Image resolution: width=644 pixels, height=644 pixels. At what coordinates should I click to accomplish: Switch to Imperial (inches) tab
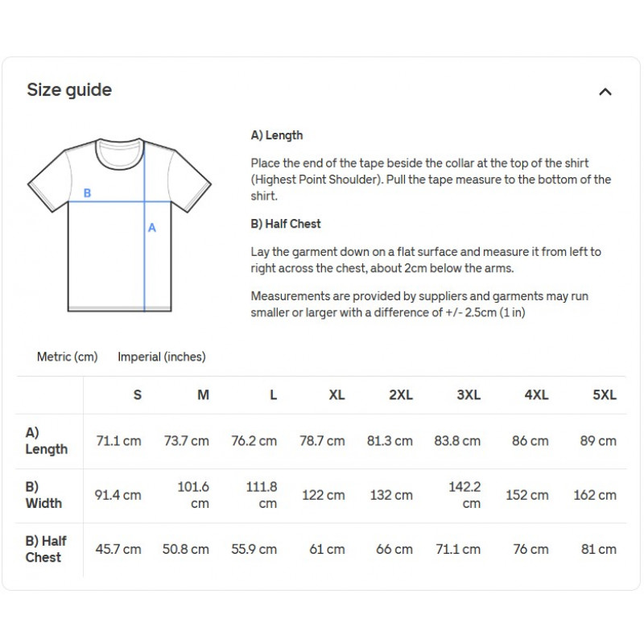click(162, 357)
